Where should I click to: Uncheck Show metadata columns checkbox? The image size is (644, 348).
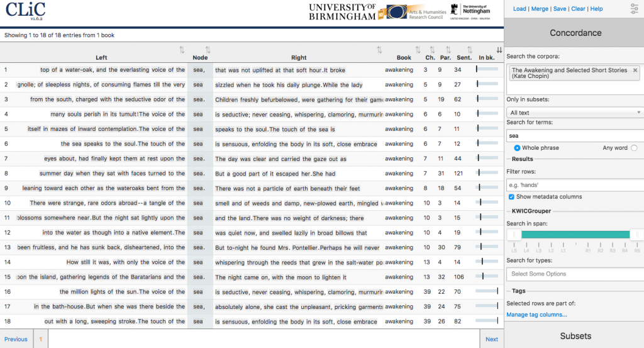[x=511, y=197]
